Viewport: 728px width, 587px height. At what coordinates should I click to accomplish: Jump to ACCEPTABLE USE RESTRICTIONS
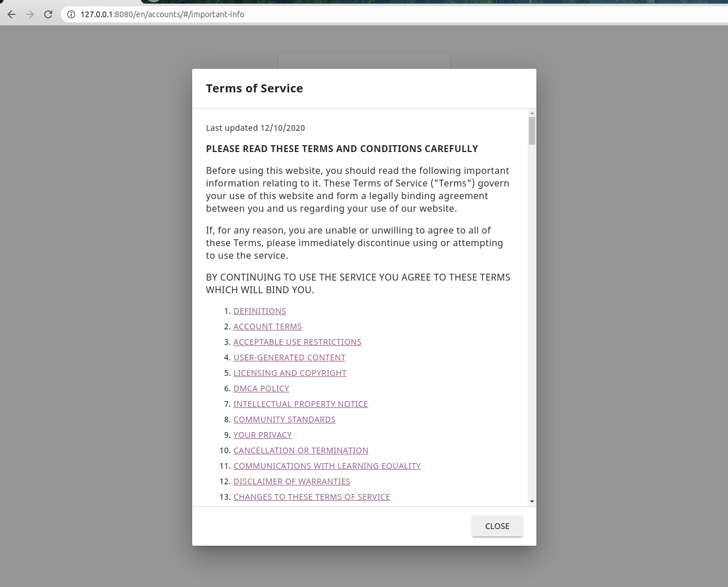(297, 342)
